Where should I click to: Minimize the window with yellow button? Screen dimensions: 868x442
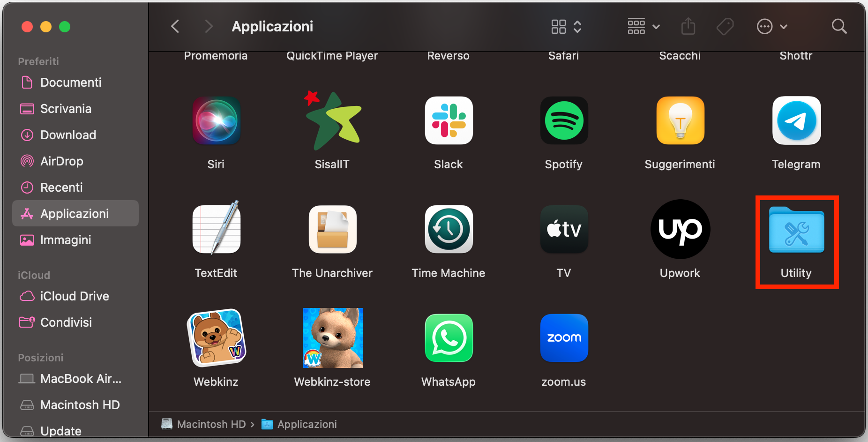point(46,27)
